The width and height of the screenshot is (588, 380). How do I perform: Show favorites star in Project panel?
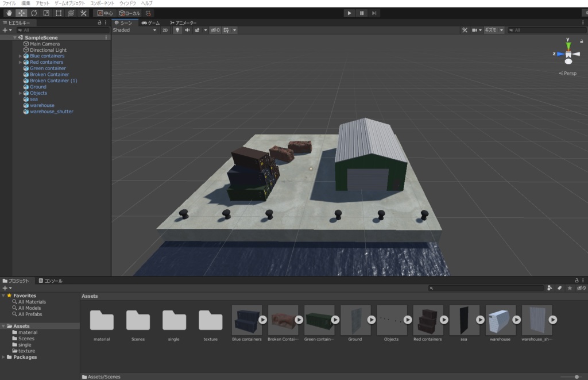(x=570, y=288)
